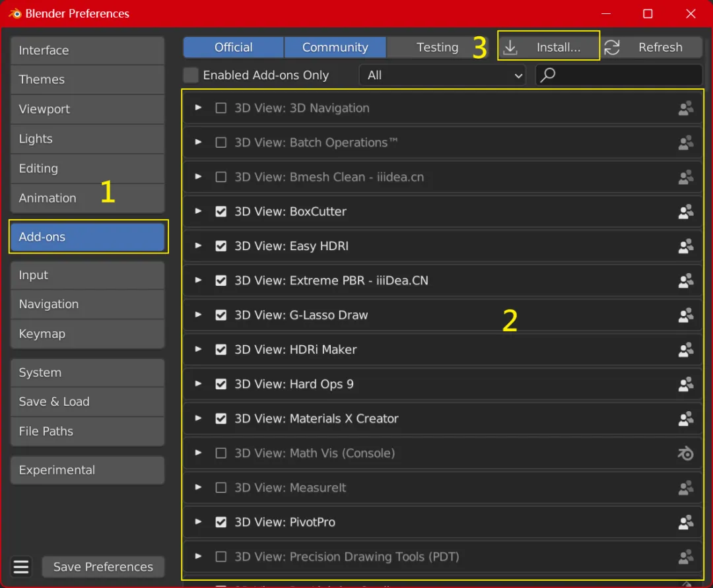
Task: Open the Themes preferences section
Action: click(87, 79)
